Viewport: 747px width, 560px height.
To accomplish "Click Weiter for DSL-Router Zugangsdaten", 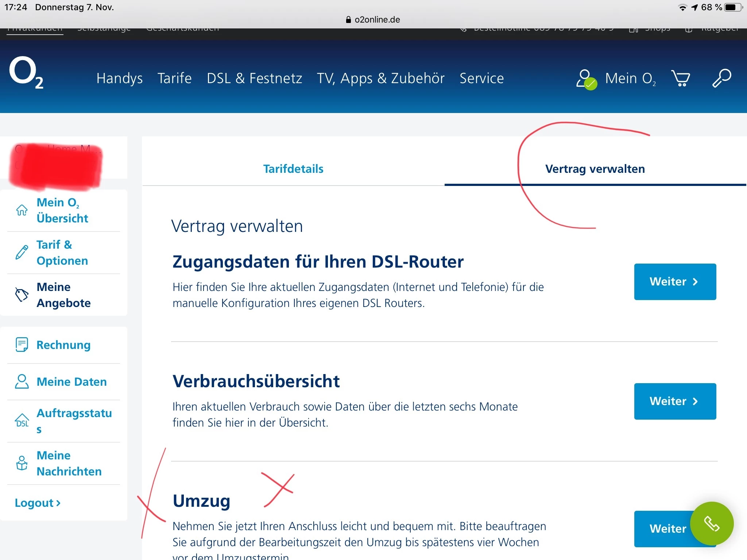I will coord(675,281).
